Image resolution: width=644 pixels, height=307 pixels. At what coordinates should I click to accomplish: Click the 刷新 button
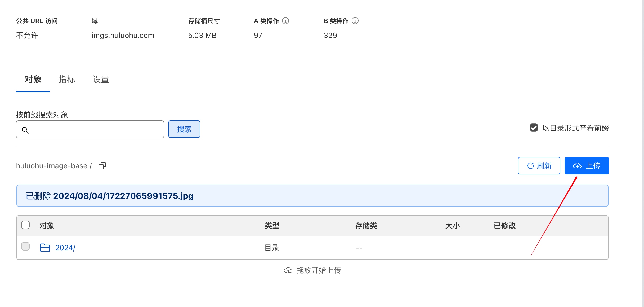(539, 165)
